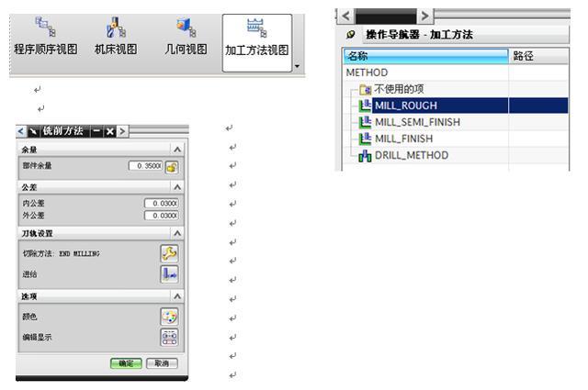588x390 pixels.
Task: Click the reset arrow icon in 铣削方法 title
Action: (33, 131)
